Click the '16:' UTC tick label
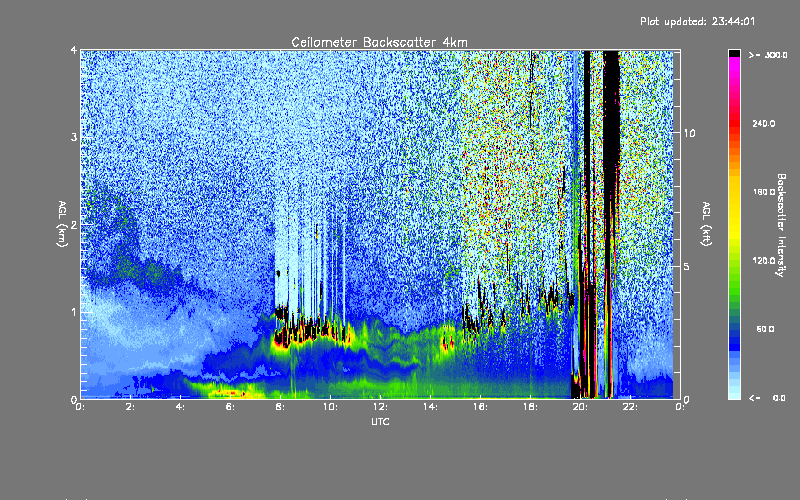The image size is (800, 500). pyautogui.click(x=481, y=407)
